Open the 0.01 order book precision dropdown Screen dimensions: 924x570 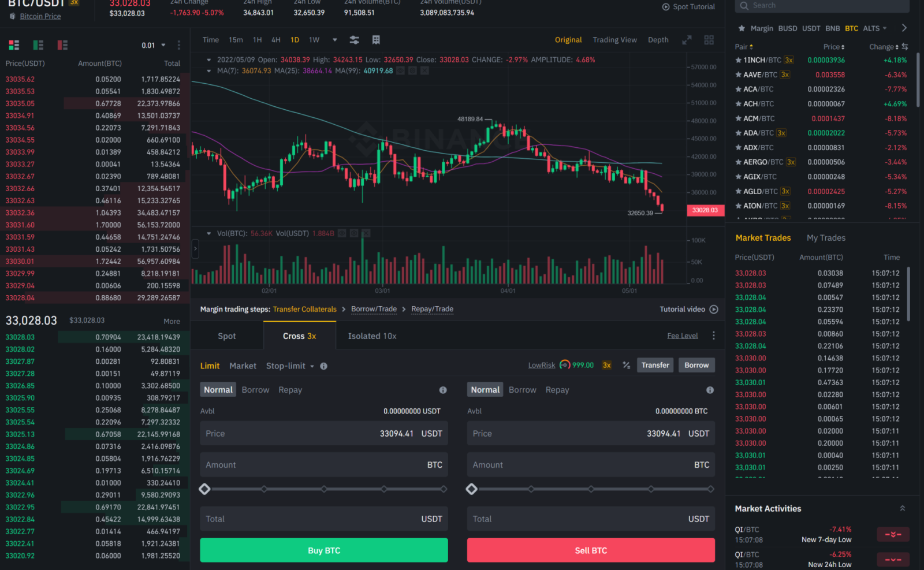pyautogui.click(x=154, y=45)
